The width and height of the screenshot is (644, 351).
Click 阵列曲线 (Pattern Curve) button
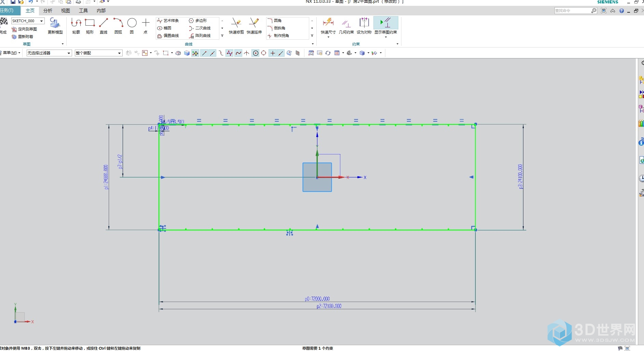coord(200,36)
